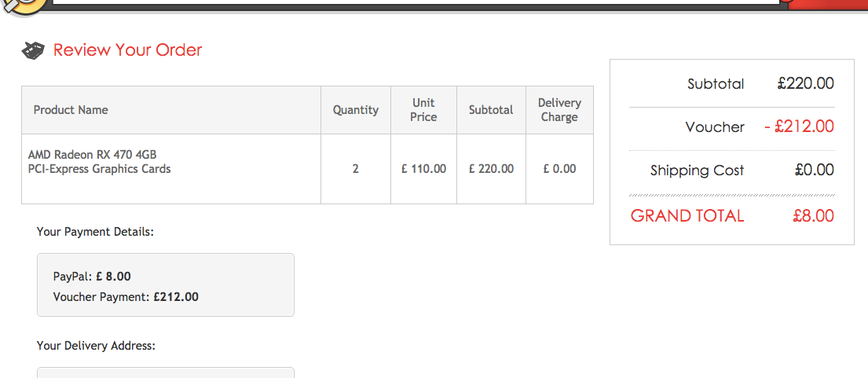The height and width of the screenshot is (378, 868).
Task: Click the Voucher discount amount in summary
Action: click(799, 127)
